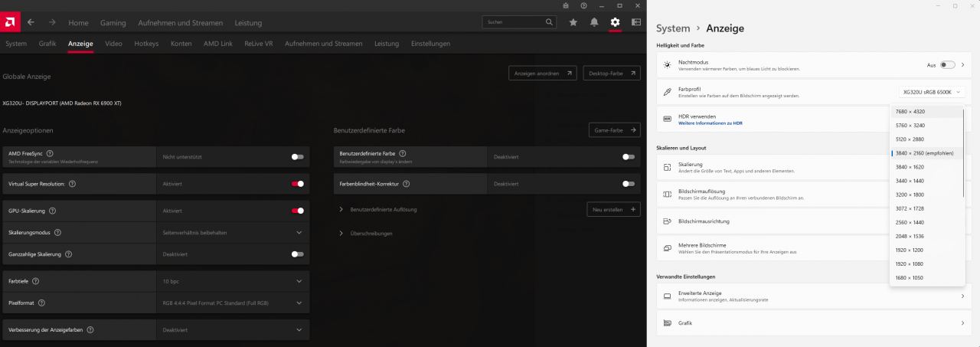
Task: Open Farbprofil XG320U sRGB 6500K dropdown
Action: coord(932,92)
